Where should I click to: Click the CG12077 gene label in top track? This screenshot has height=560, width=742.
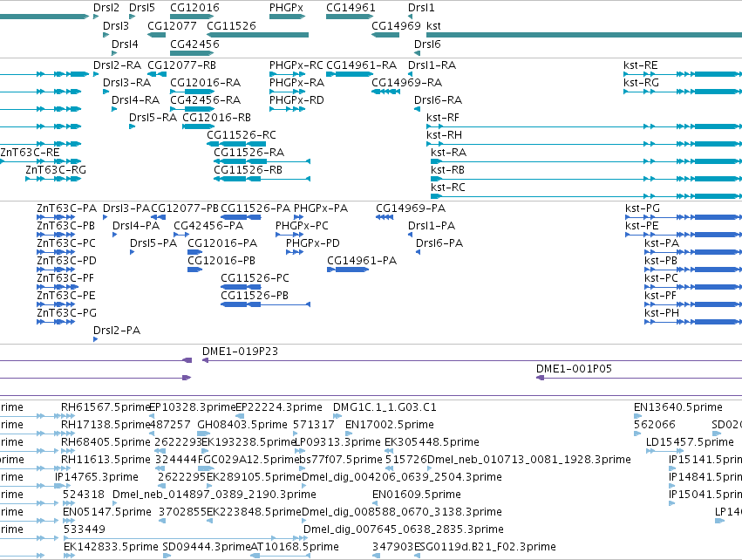coord(172,25)
